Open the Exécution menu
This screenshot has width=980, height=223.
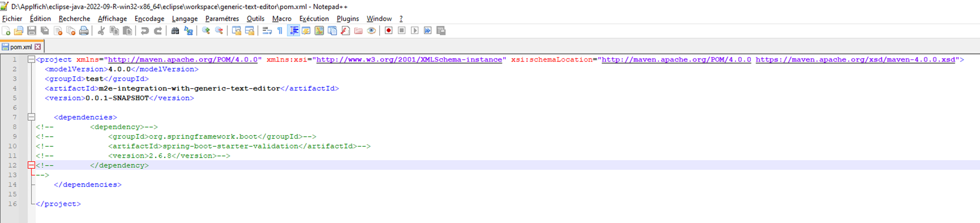(314, 19)
